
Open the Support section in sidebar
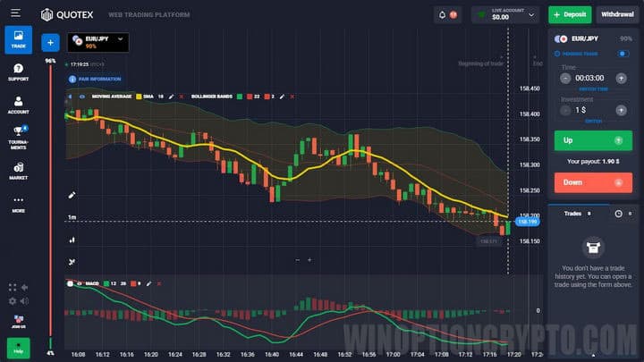click(18, 72)
